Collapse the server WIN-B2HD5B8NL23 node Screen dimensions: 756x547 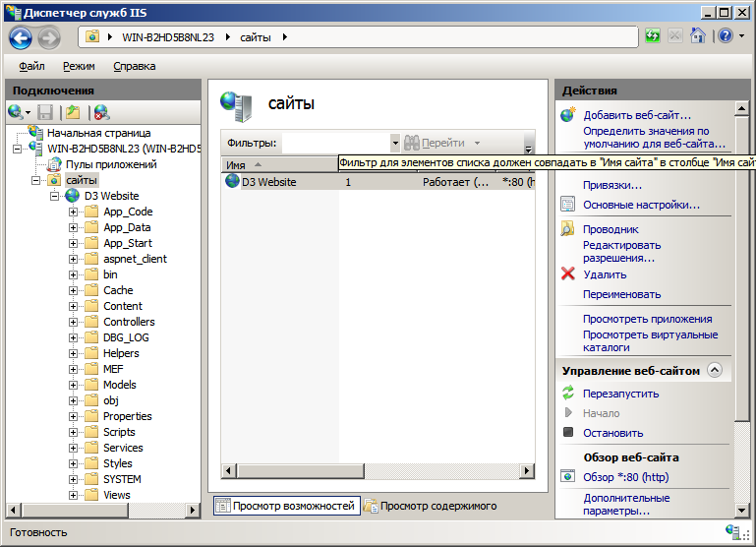(17, 149)
